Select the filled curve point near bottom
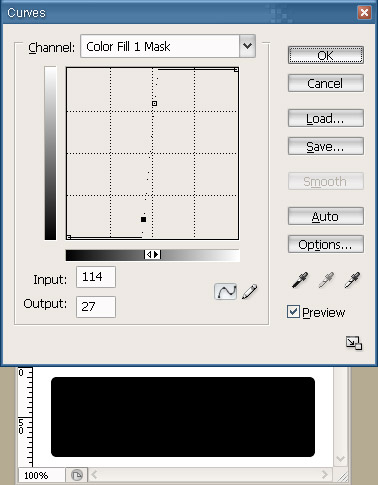 (143, 219)
